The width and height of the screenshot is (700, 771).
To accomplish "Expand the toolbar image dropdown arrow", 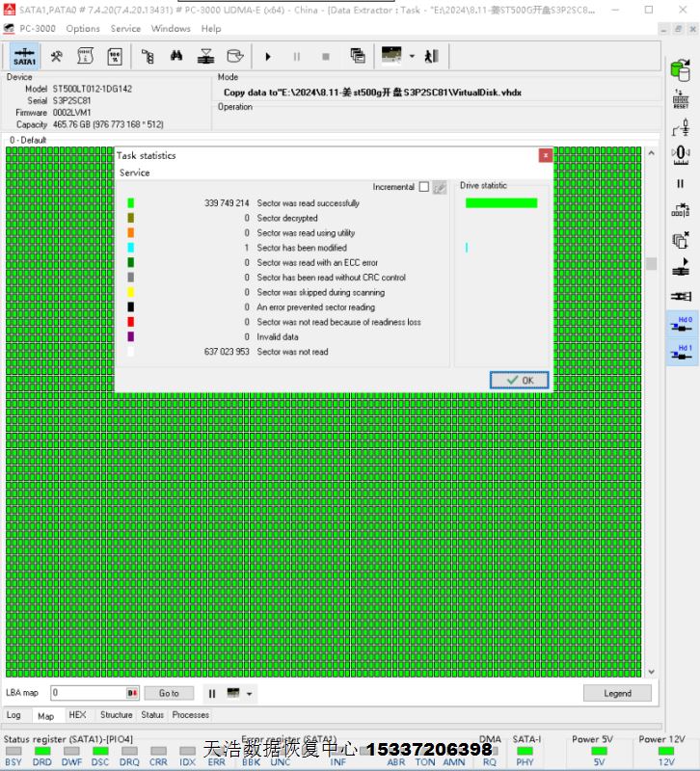I will pos(412,56).
